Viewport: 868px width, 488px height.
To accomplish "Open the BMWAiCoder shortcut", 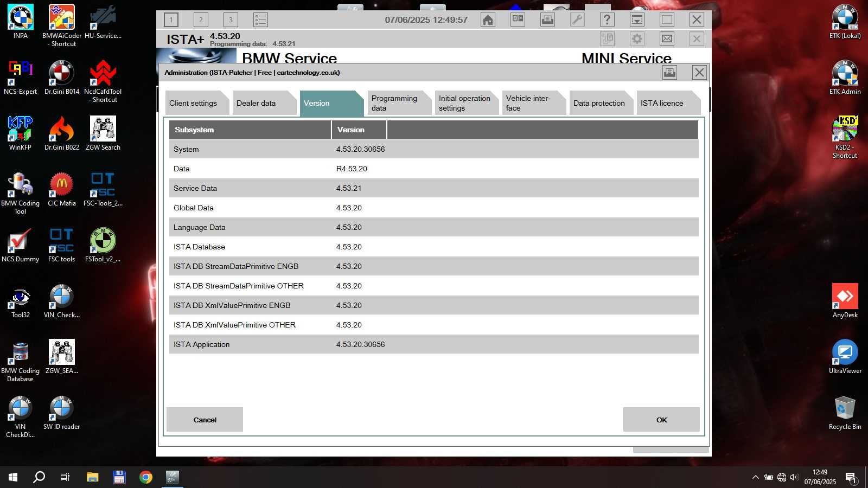I will coord(62,25).
